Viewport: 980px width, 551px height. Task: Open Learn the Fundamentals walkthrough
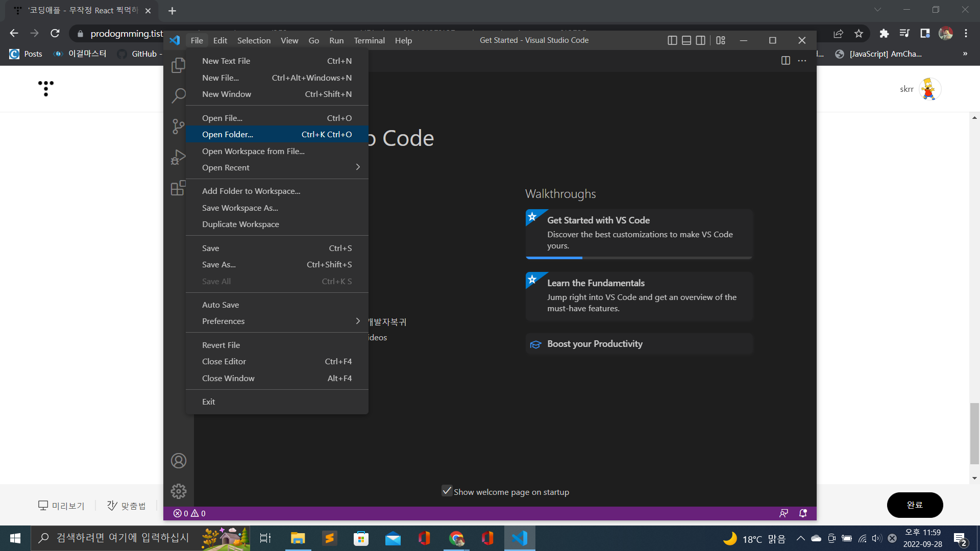coord(639,296)
